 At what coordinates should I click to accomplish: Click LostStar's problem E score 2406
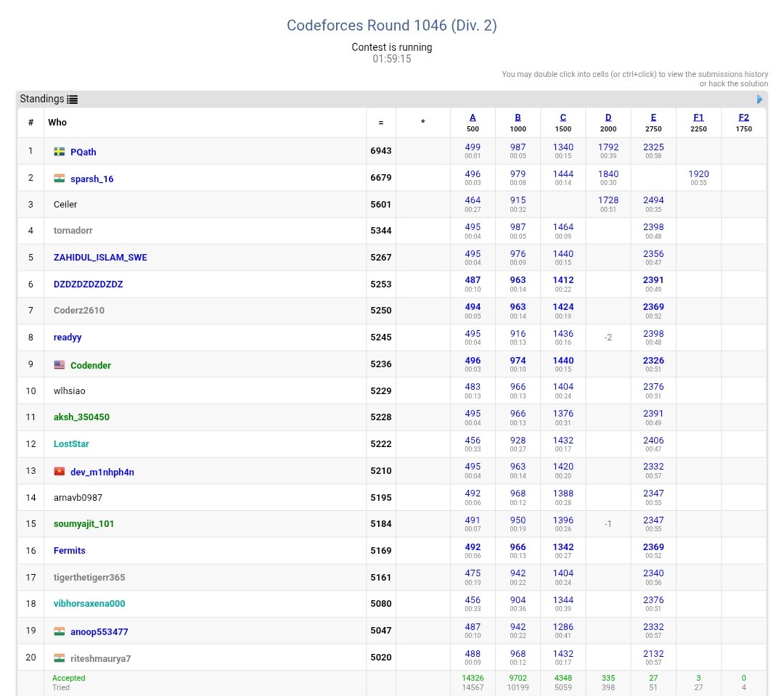coord(653,441)
